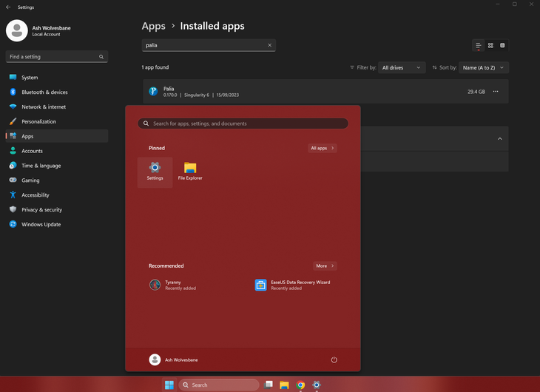Go to Gaming settings

click(57, 180)
